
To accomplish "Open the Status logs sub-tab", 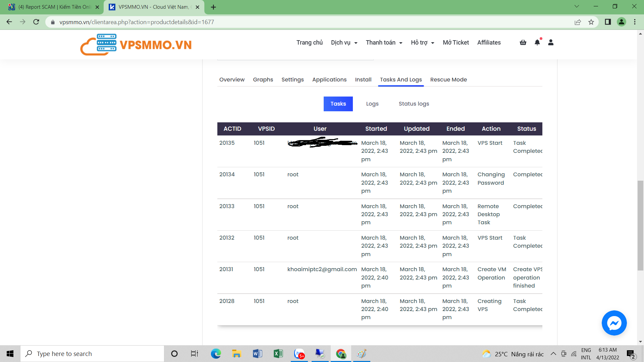I will point(414,104).
